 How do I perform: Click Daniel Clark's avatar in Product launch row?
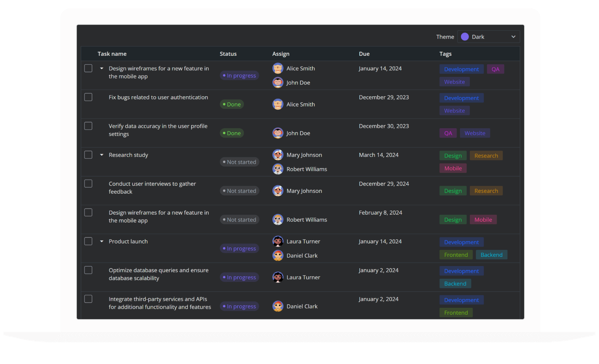pyautogui.click(x=278, y=256)
